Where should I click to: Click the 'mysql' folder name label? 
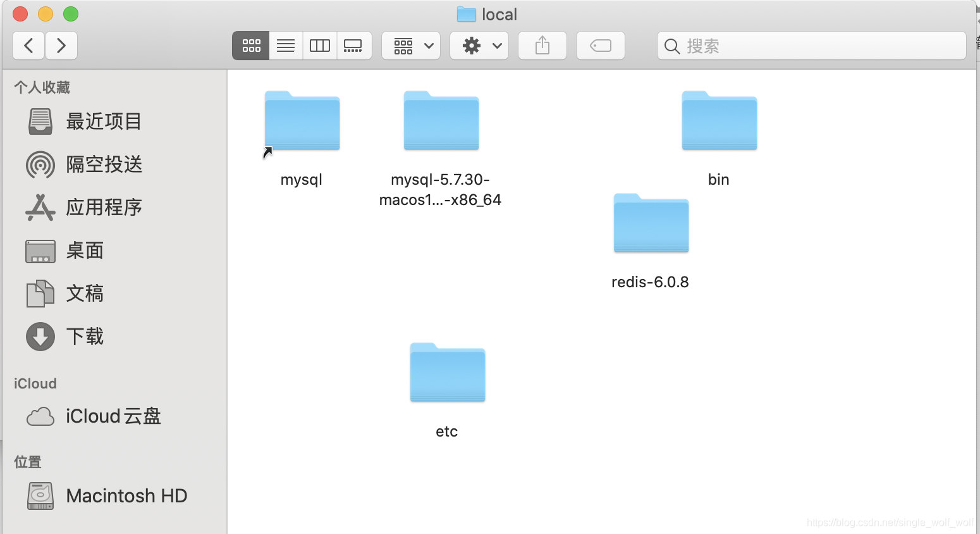[x=302, y=180]
